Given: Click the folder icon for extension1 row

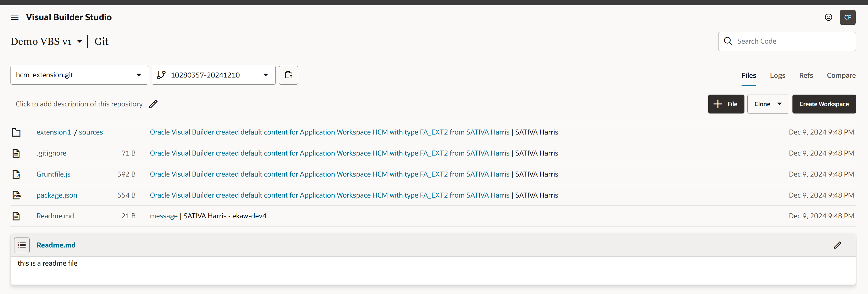Looking at the screenshot, I should click(x=16, y=132).
